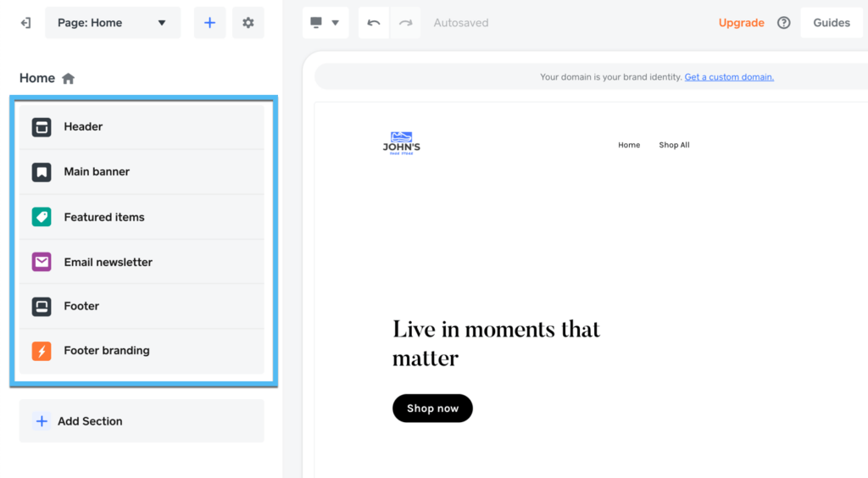This screenshot has height=478, width=868.
Task: Select the Footer section
Action: coord(142,306)
